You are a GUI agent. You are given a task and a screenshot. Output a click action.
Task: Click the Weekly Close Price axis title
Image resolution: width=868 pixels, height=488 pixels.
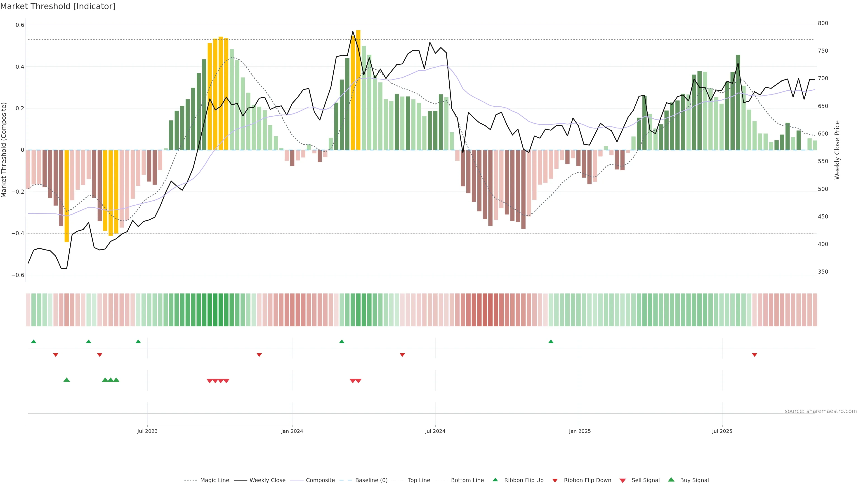837,150
